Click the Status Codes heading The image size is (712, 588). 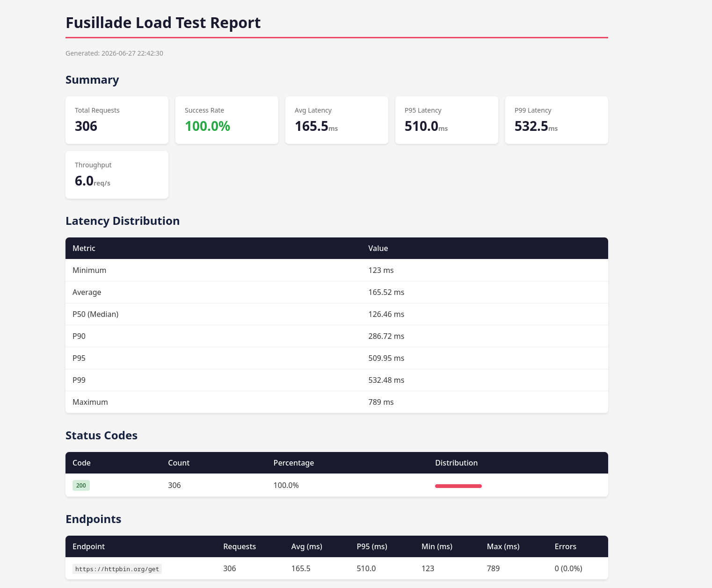pyautogui.click(x=102, y=436)
